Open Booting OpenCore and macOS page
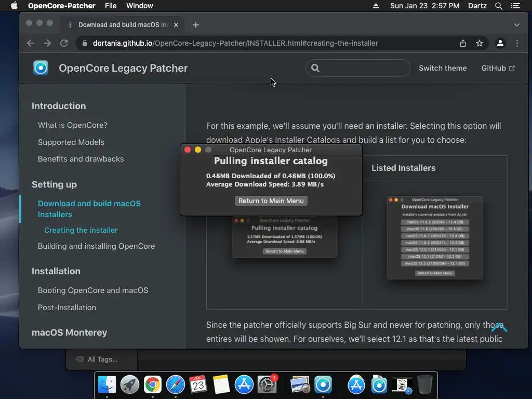This screenshot has height=399, width=532. pos(93,290)
